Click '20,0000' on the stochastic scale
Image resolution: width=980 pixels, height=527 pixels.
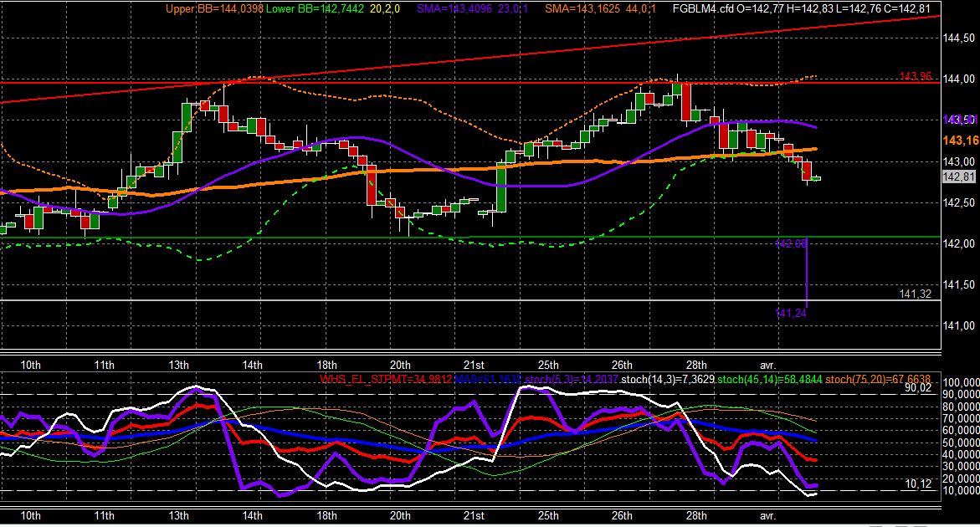(962, 479)
